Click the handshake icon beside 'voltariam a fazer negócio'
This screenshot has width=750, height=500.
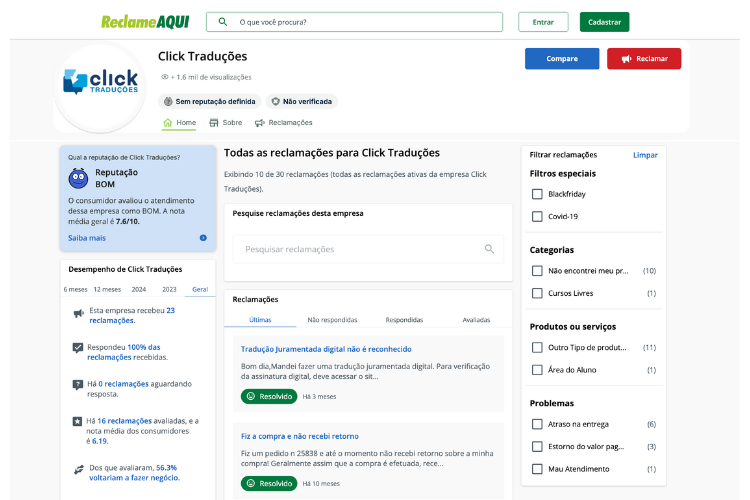[x=78, y=470]
